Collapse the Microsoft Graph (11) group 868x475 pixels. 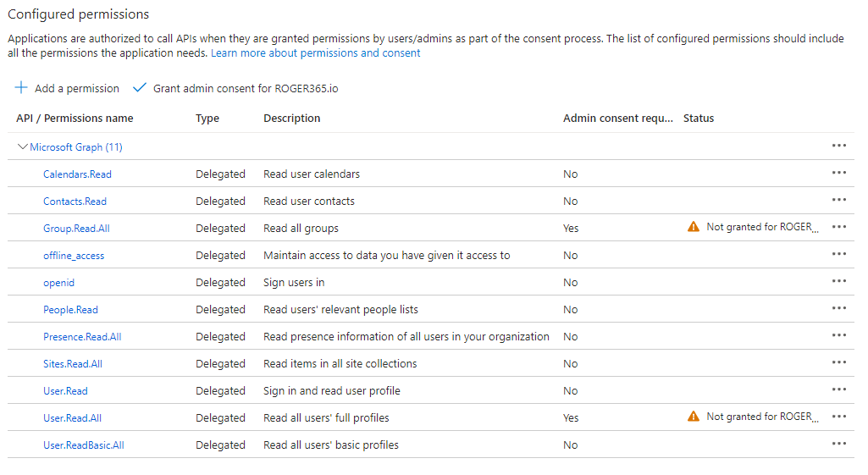point(23,146)
